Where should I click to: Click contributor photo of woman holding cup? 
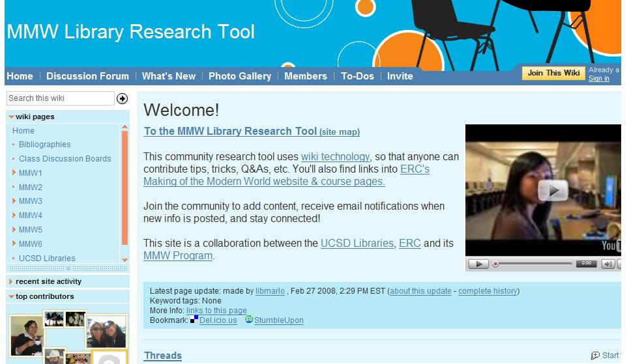[27, 336]
